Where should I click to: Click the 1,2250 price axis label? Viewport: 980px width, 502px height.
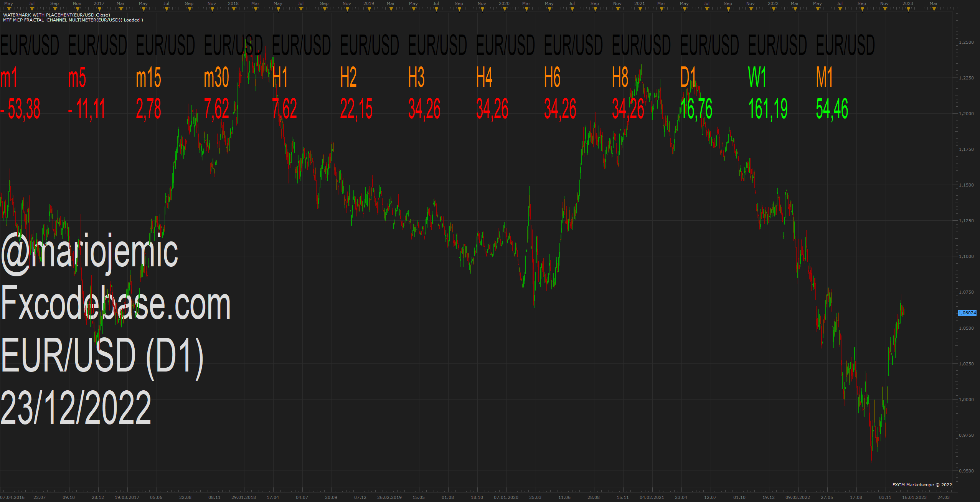(966, 78)
